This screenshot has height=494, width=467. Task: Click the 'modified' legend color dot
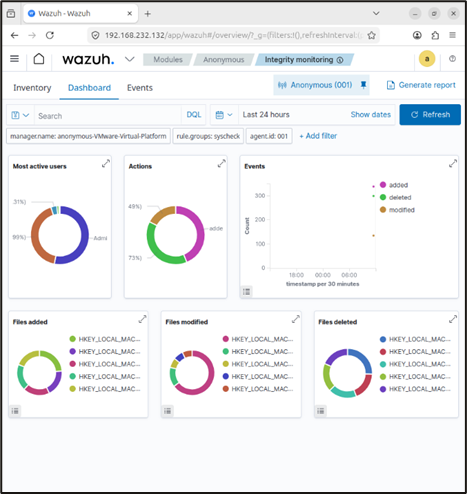[383, 210]
